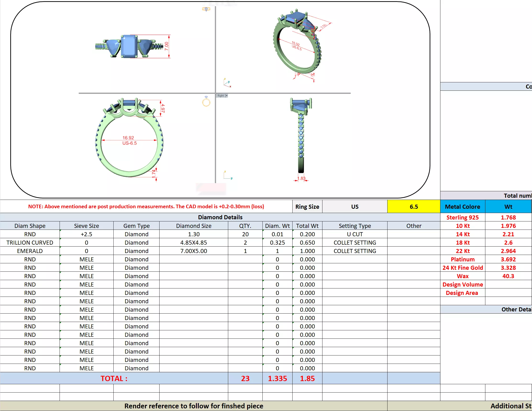Click the front-view ring render showing US-6.5
Viewport: 532px width, 411px height.
[x=129, y=139]
